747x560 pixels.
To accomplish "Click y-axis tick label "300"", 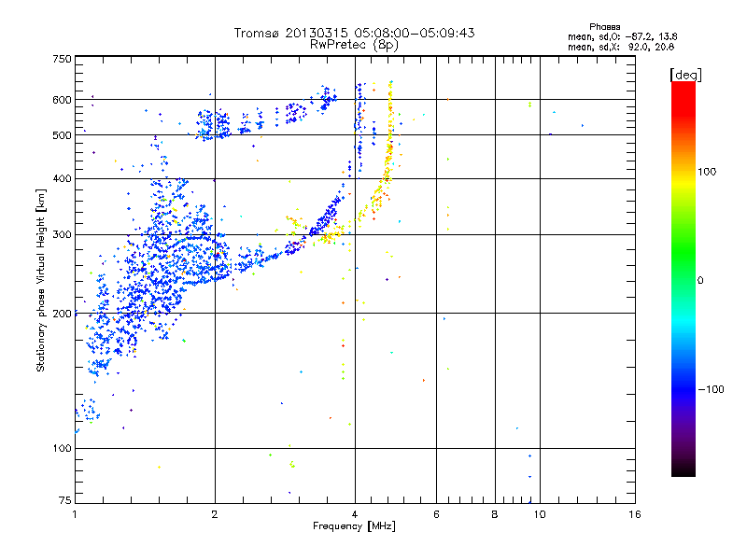I will [x=62, y=234].
